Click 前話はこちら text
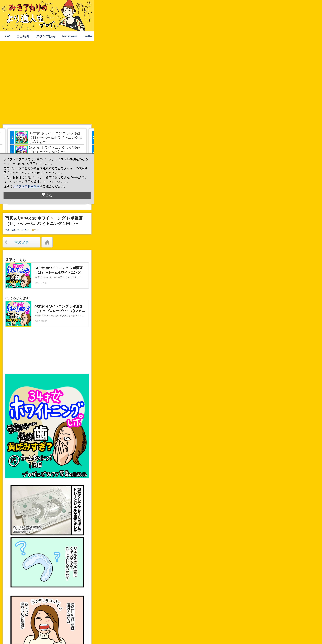 16,260
